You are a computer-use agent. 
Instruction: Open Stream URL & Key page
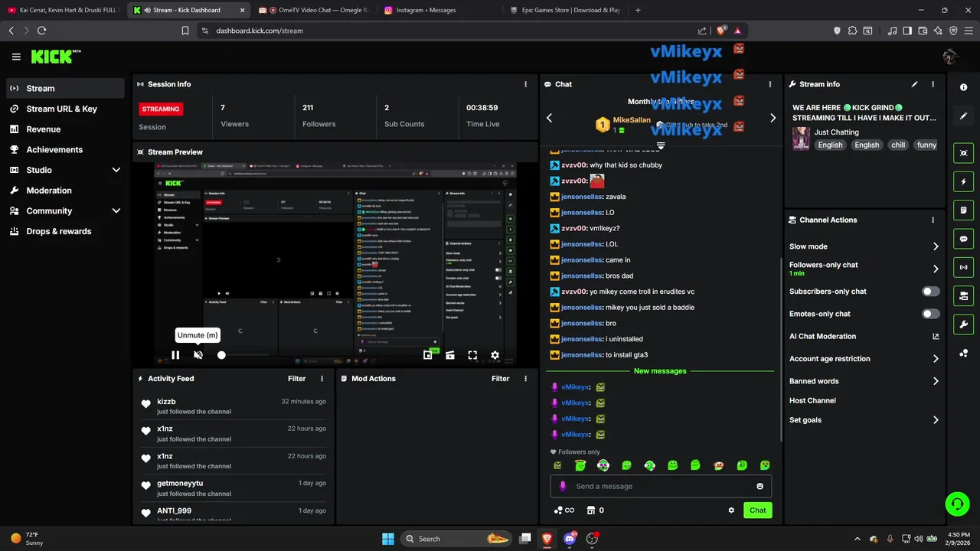[65, 109]
